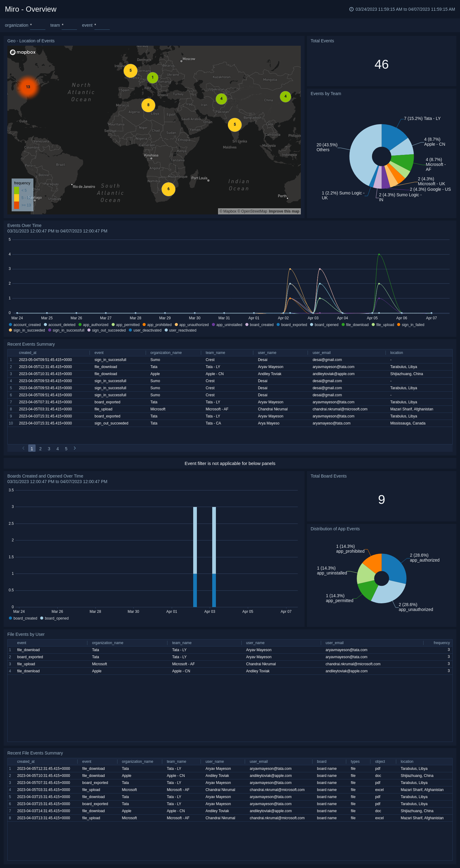The image size is (460, 868).
Task: Sort Recent Events by organization_name column
Action: point(166,353)
